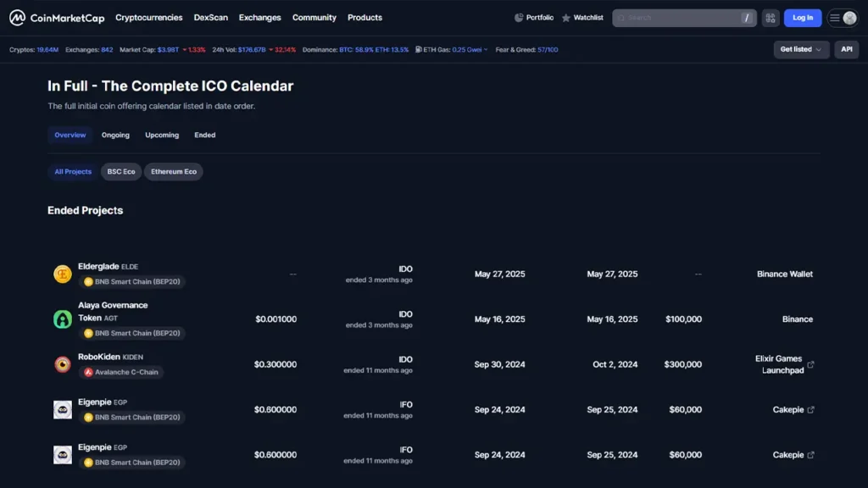Click the Avalanche C-Chain tag
The image size is (868, 488).
pyautogui.click(x=121, y=373)
